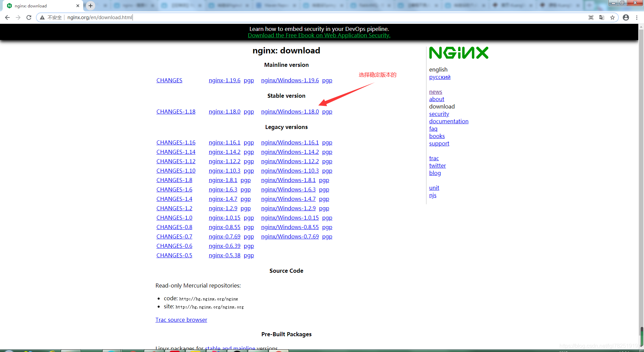Download nginx-1.19.6 source
The width and height of the screenshot is (644, 352).
click(224, 80)
